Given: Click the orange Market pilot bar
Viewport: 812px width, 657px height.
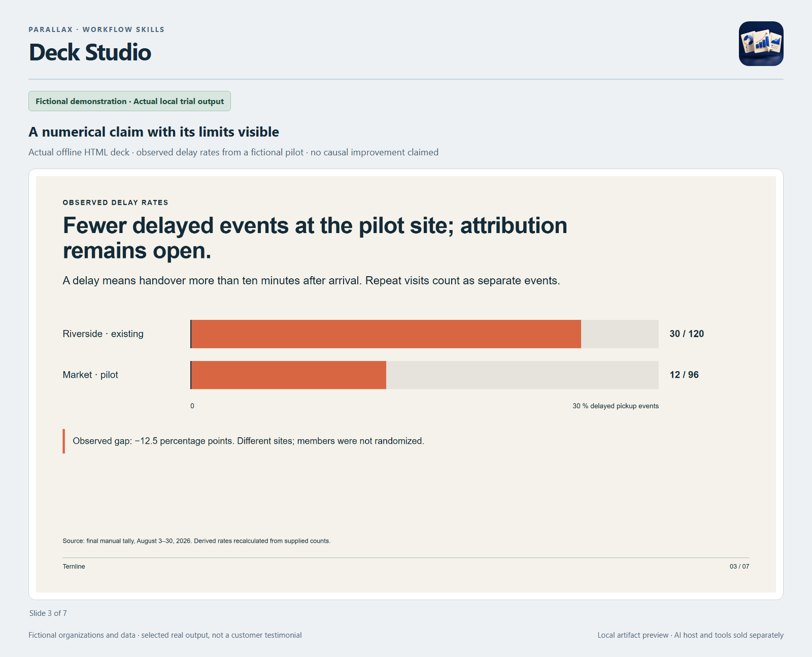Looking at the screenshot, I should [288, 375].
